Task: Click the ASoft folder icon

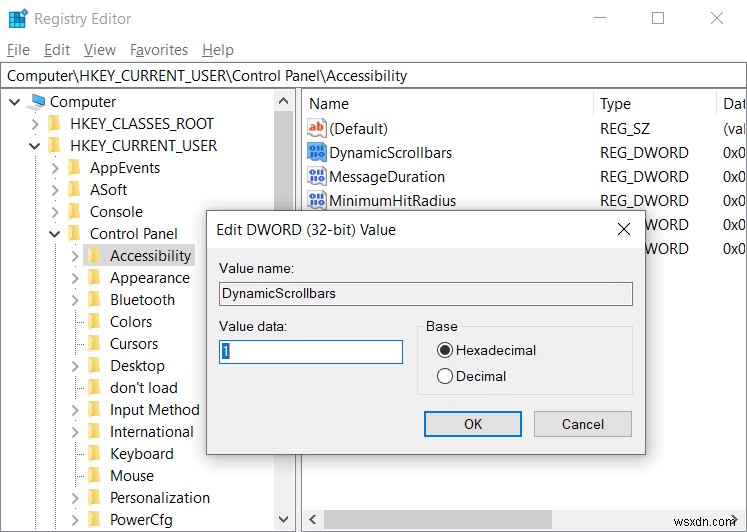Action: click(74, 190)
